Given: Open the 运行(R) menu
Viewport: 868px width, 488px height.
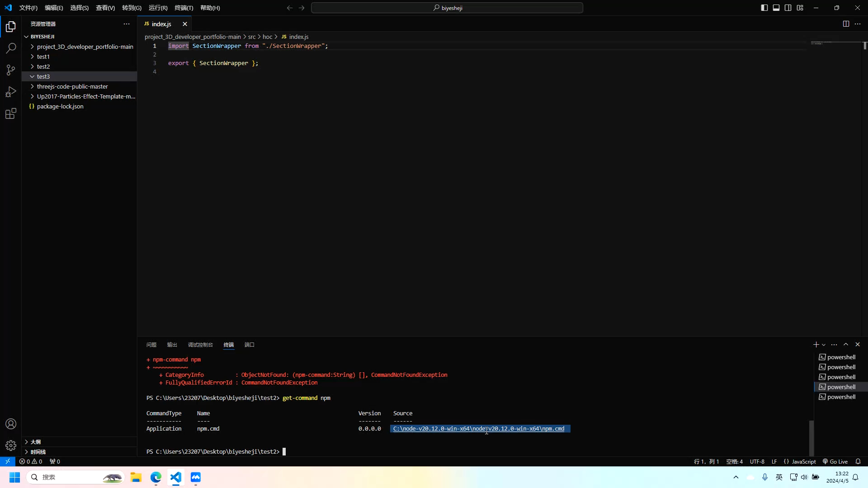Looking at the screenshot, I should click(x=158, y=8).
